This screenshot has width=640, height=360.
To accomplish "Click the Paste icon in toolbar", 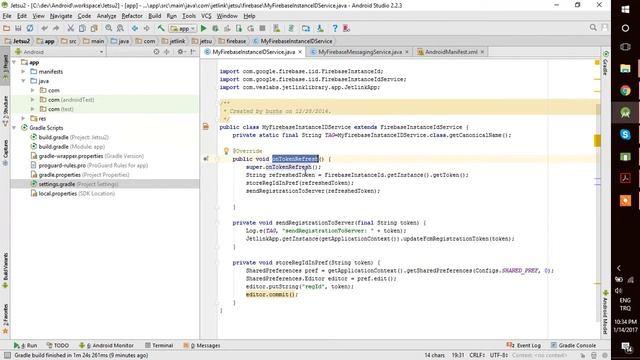I will (x=94, y=28).
